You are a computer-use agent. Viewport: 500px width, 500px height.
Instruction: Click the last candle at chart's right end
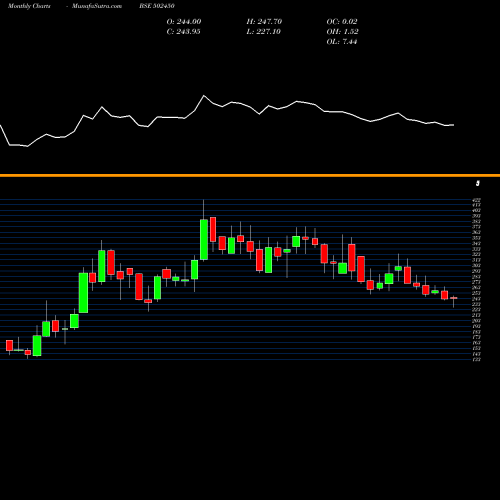tap(454, 298)
